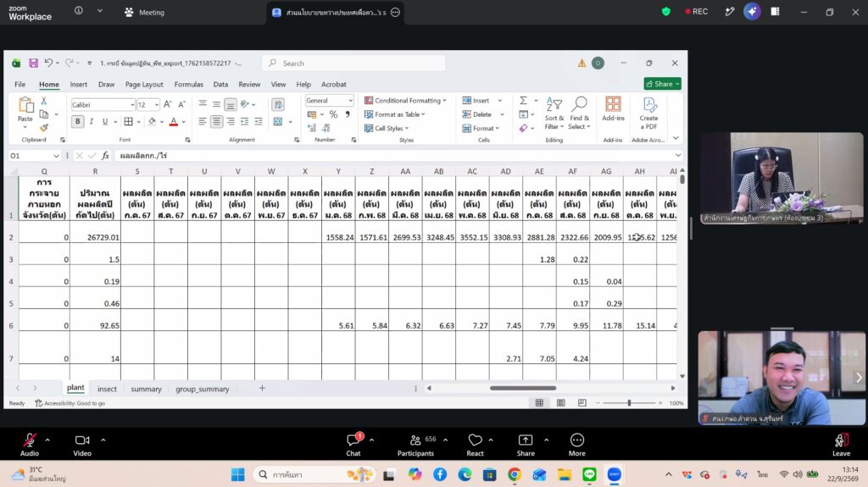Open Zoom React menu
This screenshot has height=487, width=868.
[475, 445]
